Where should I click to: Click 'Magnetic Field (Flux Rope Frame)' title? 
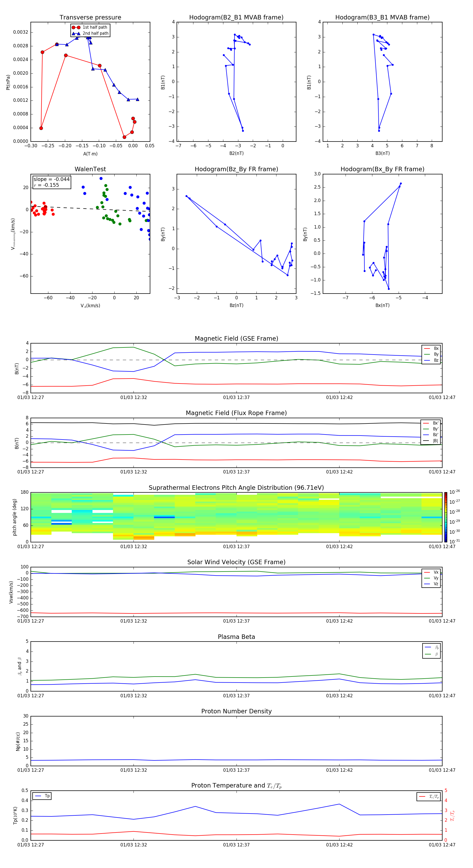tap(236, 413)
